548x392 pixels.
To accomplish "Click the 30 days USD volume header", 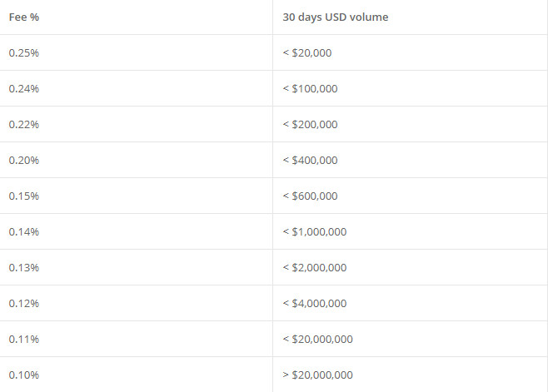I will 335,17.
